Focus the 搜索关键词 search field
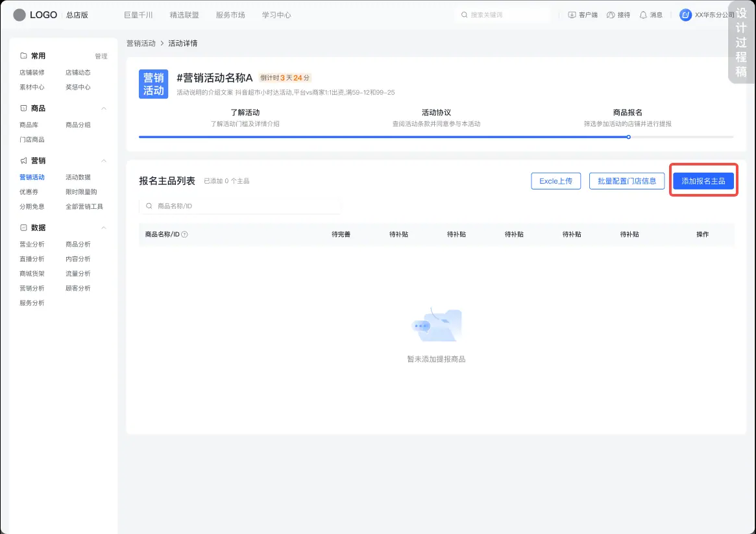The image size is (756, 534). tap(504, 15)
